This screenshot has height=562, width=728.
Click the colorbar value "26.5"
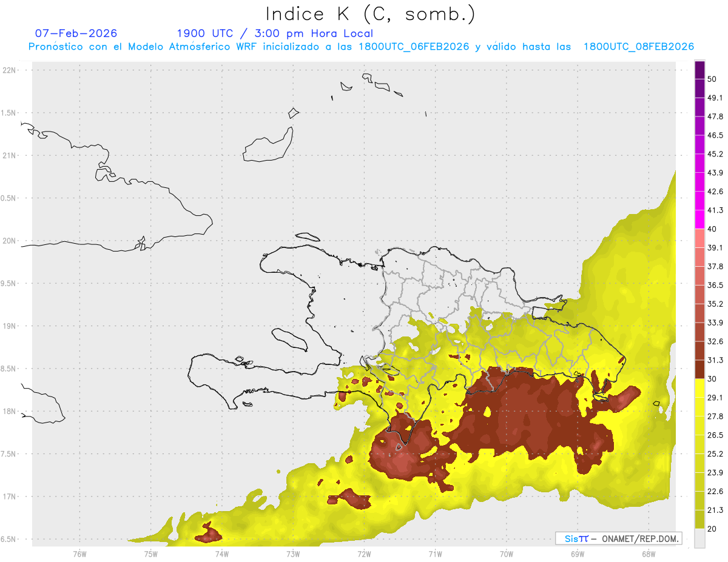click(715, 435)
